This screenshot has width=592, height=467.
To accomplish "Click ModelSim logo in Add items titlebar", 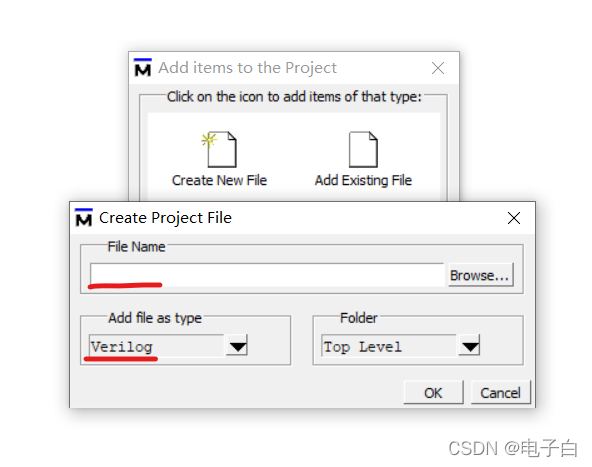I will (x=143, y=68).
